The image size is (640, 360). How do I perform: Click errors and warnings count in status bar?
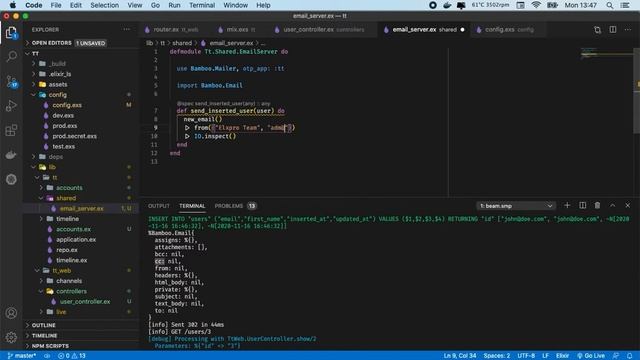coord(71,356)
